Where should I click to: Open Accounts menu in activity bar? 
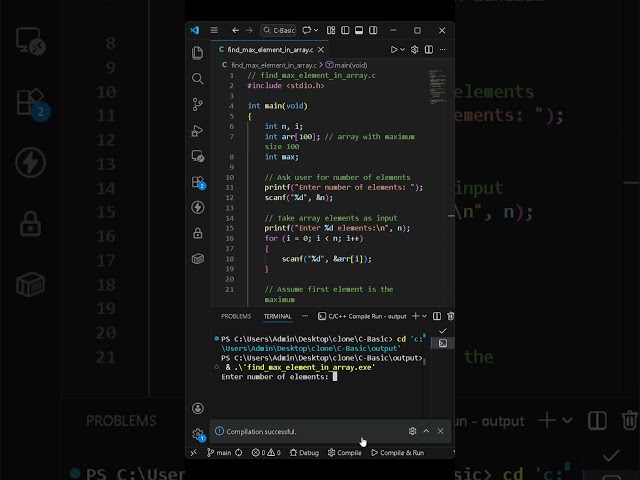pyautogui.click(x=198, y=408)
